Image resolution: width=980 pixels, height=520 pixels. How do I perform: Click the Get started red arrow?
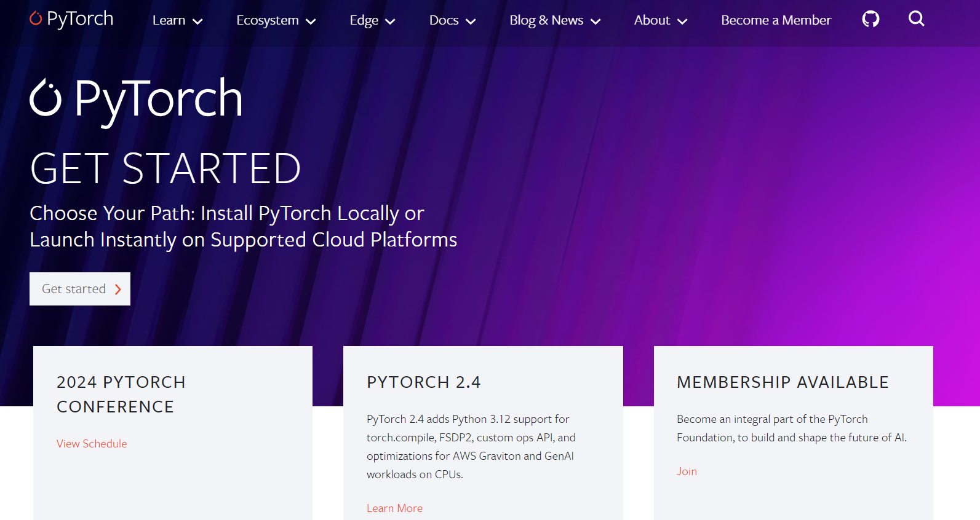tap(118, 289)
